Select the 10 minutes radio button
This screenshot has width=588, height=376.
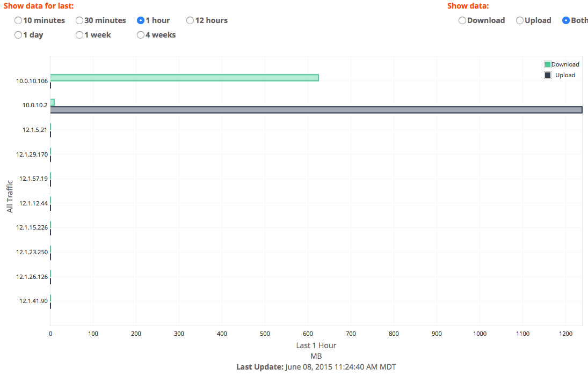coord(18,20)
